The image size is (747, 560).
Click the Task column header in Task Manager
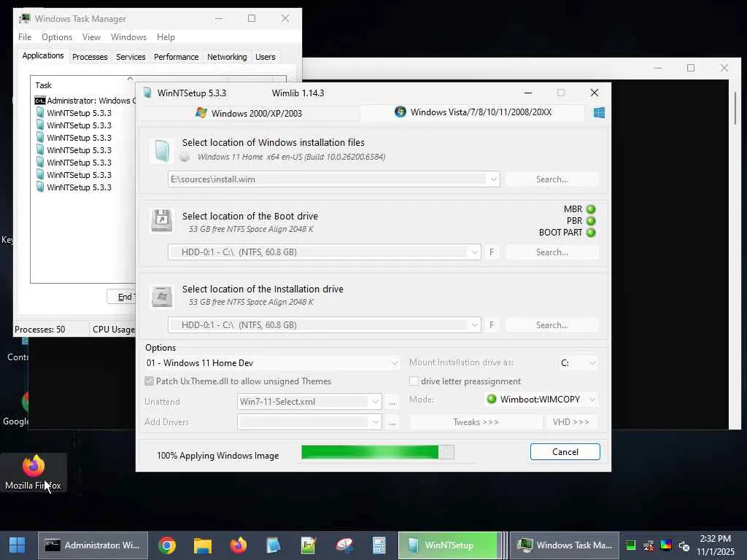[x=130, y=85]
